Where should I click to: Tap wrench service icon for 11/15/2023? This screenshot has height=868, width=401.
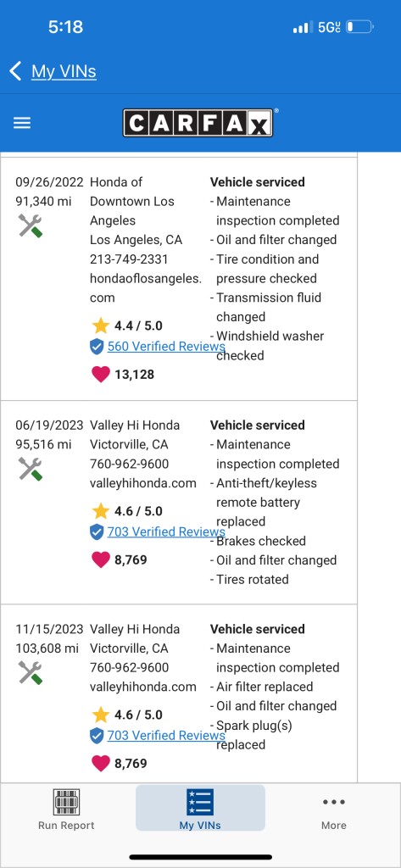click(31, 672)
